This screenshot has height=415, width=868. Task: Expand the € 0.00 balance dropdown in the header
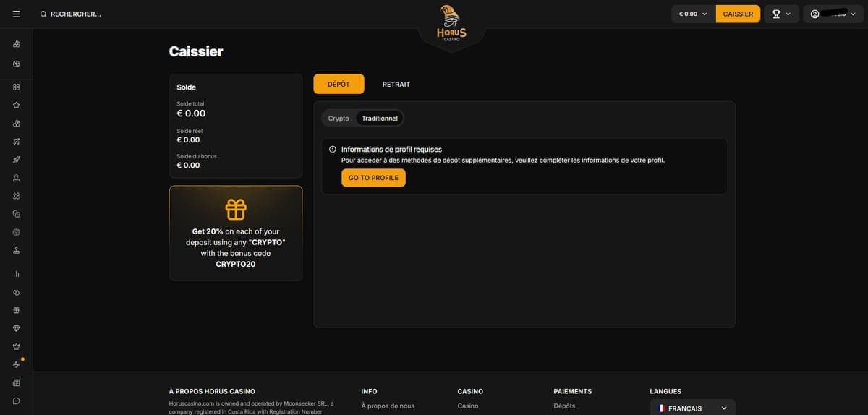click(693, 14)
